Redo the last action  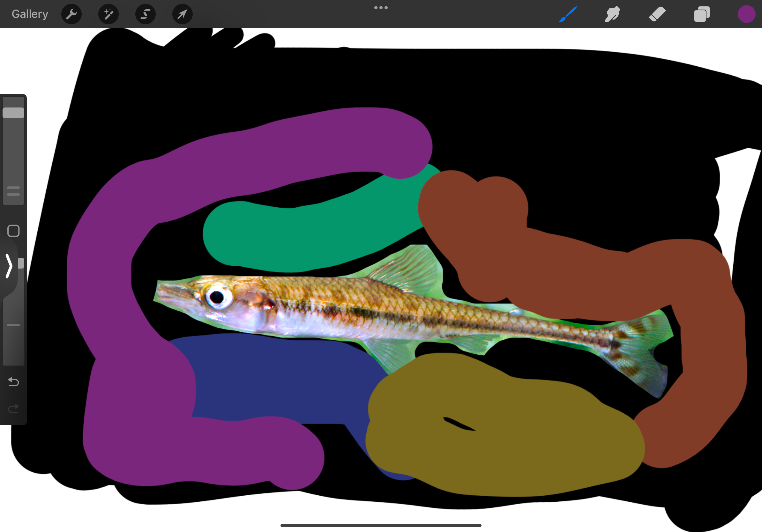pos(13,409)
